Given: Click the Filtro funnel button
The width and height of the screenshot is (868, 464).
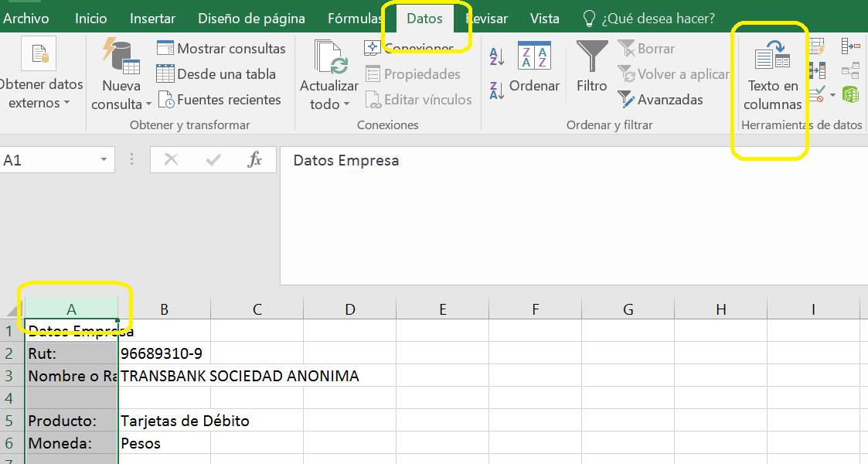Looking at the screenshot, I should [x=592, y=66].
